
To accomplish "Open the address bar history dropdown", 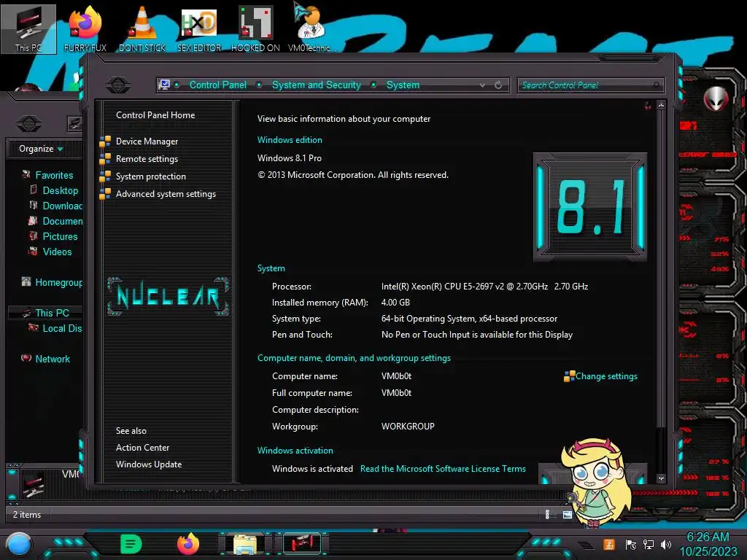I will [x=483, y=85].
